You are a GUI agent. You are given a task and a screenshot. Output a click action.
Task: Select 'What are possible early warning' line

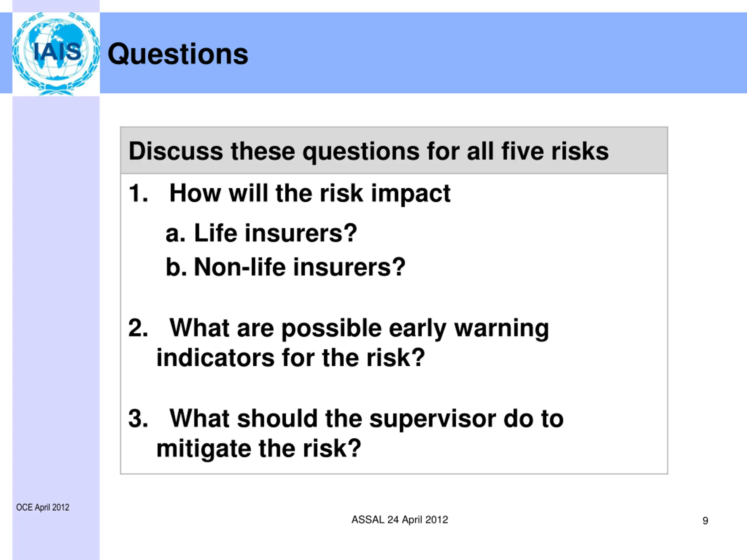359,328
